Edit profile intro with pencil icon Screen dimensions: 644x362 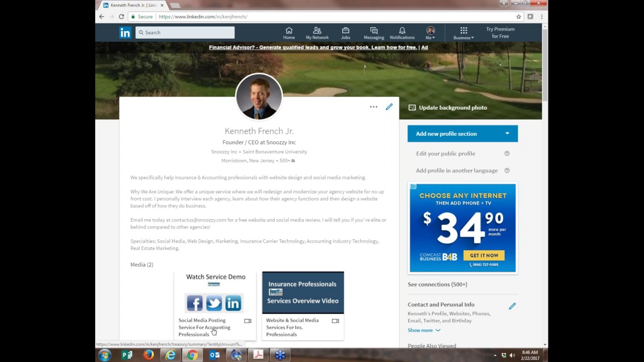point(389,107)
